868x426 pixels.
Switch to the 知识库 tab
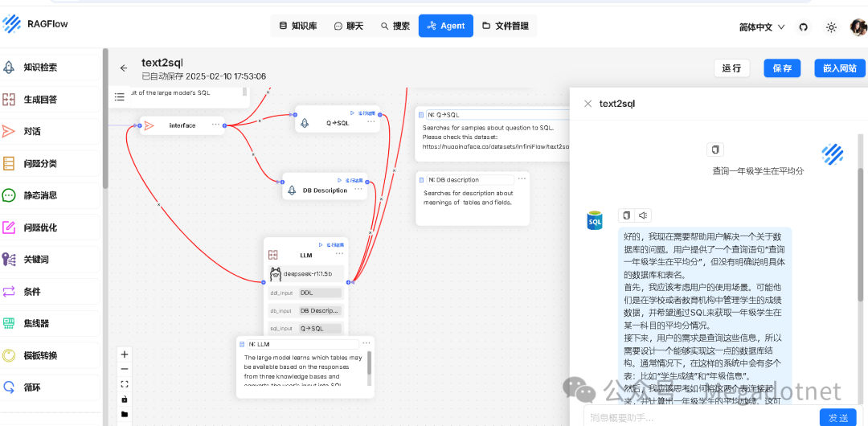point(298,26)
